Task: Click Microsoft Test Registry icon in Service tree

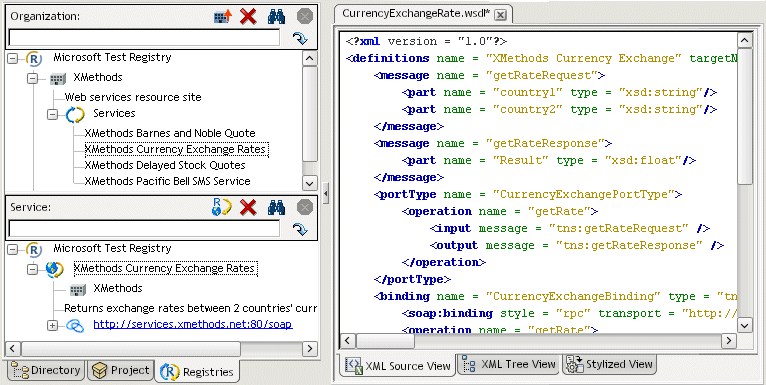Action: pyautogui.click(x=35, y=250)
